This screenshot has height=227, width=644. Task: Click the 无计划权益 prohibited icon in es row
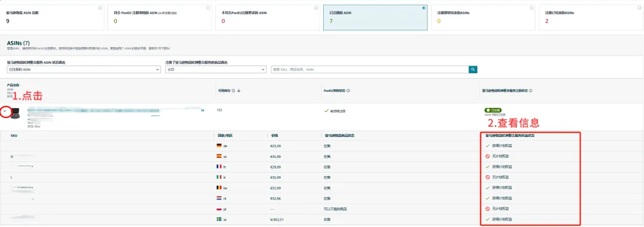click(488, 156)
